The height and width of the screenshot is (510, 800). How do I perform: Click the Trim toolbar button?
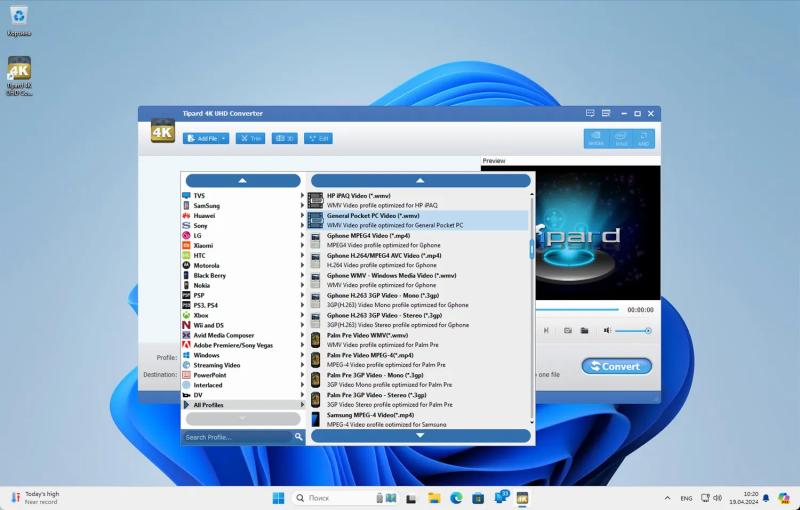coord(251,138)
